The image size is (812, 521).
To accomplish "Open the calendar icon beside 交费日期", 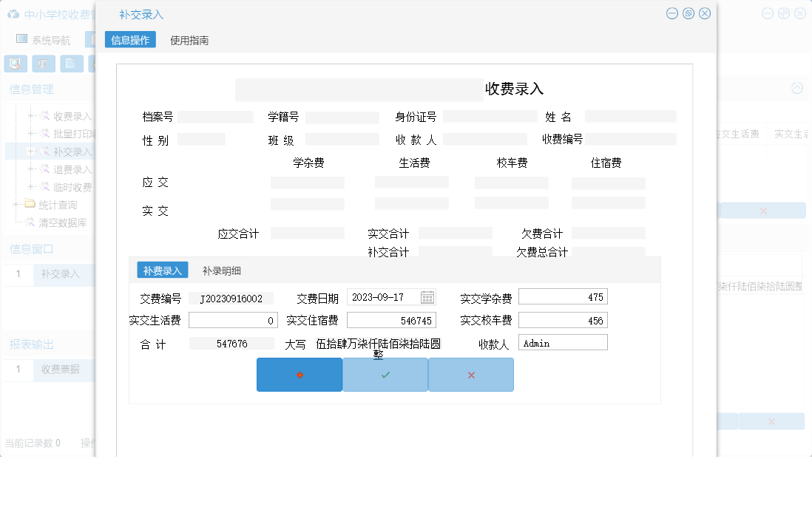I will [x=427, y=296].
